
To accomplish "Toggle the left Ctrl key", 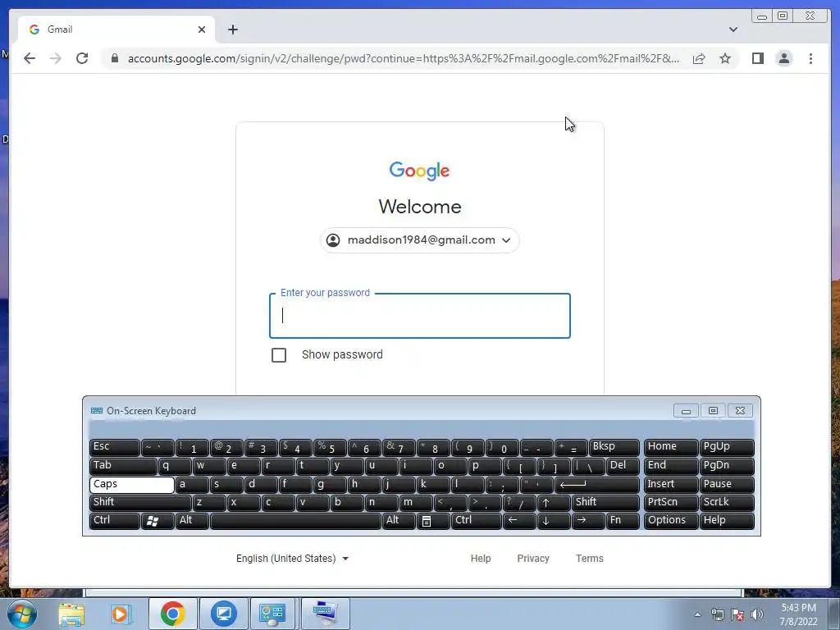I will tap(115, 521).
